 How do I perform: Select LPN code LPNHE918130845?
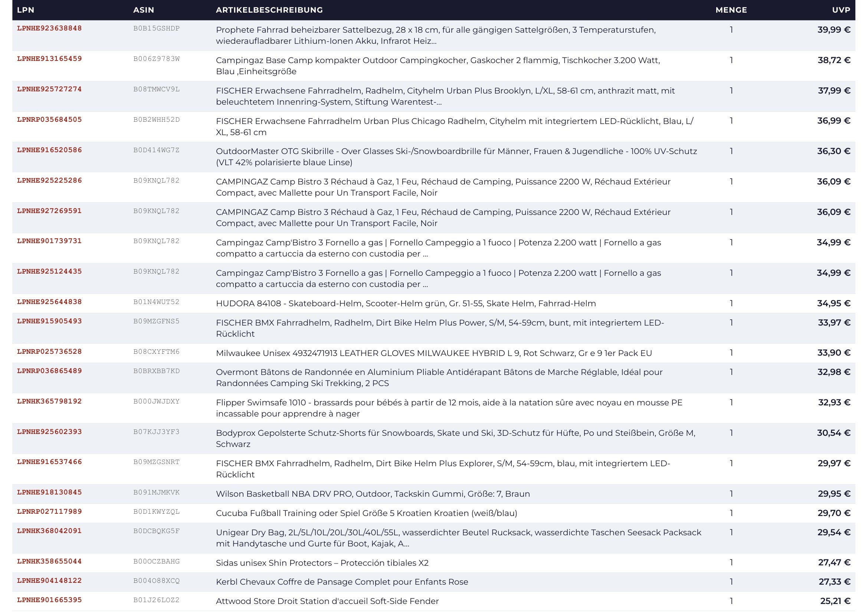(x=49, y=492)
